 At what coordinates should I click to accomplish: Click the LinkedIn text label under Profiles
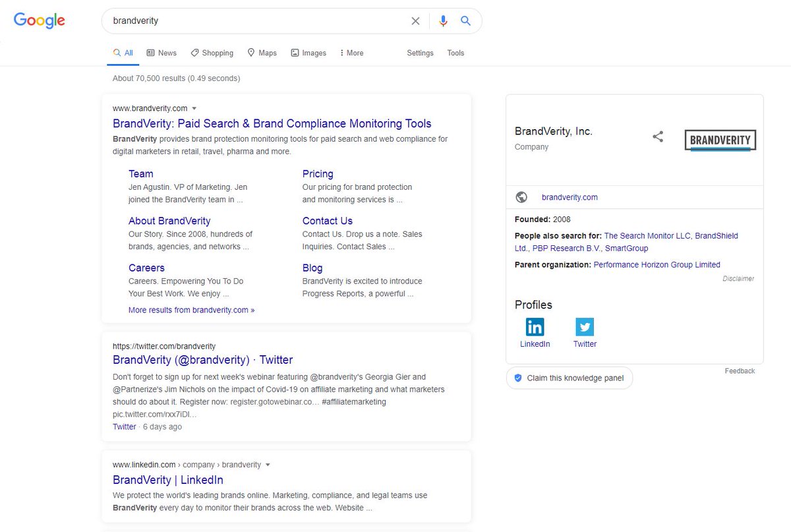pos(535,344)
